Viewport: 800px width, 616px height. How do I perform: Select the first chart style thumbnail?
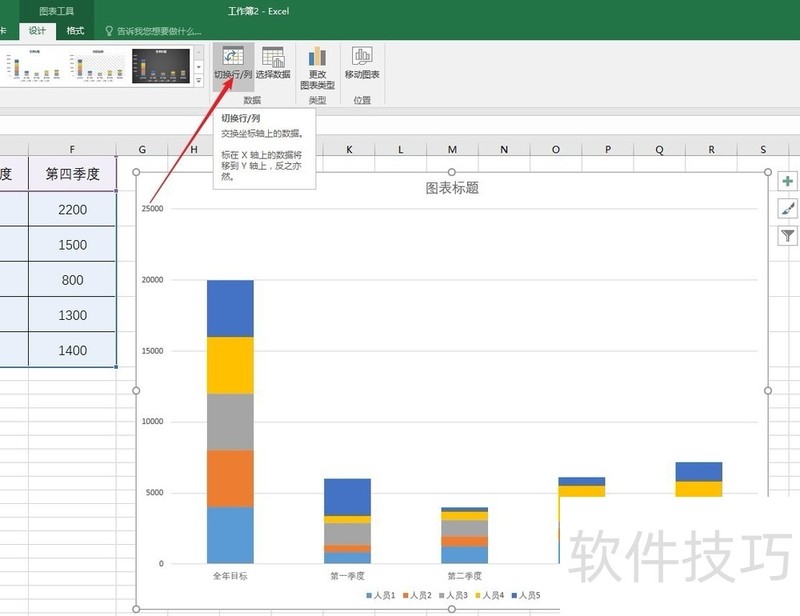point(35,65)
